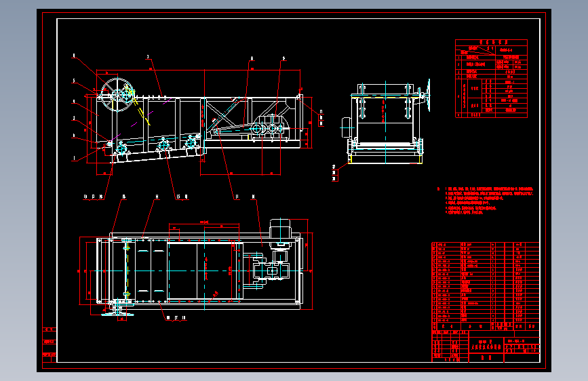The height and width of the screenshot is (381, 588).
Task: Select the gearbox in the plan view
Action: 271,270
